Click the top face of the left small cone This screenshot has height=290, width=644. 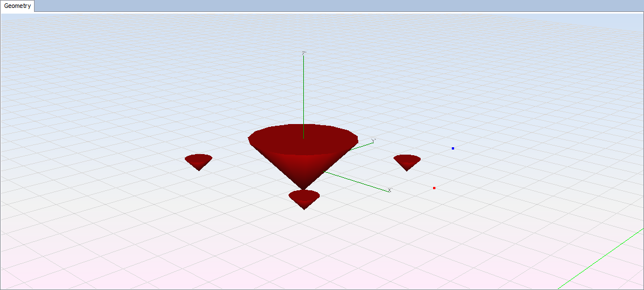coord(198,158)
